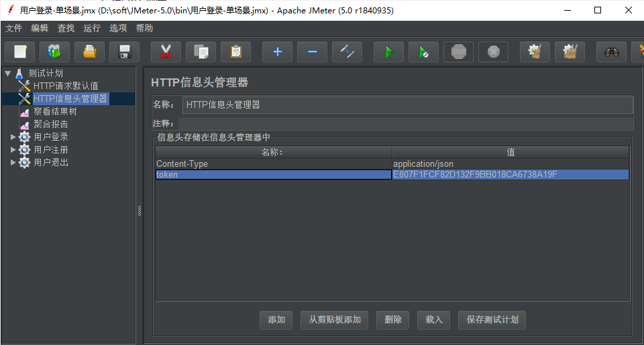Click the 保存测试计划 button
Screen dimensions: 644x345
[x=492, y=320]
